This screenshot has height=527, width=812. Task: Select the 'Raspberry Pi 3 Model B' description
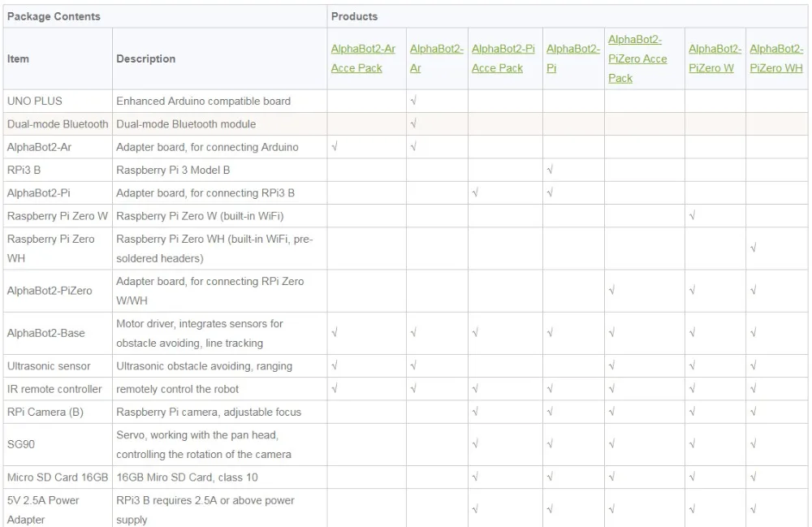click(173, 170)
